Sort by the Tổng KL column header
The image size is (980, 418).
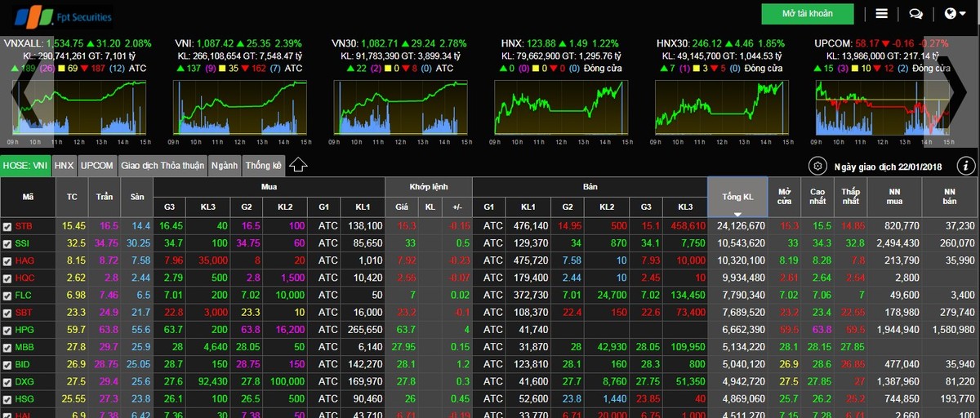pos(737,198)
